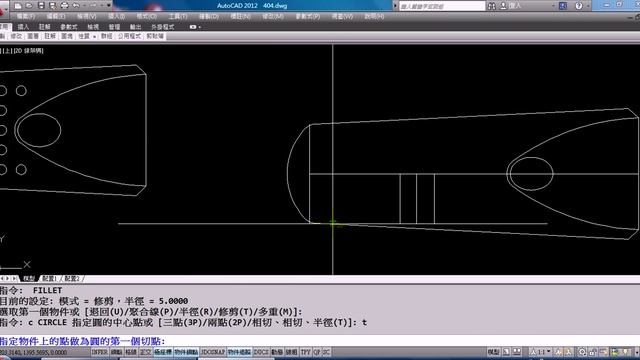The image size is (640, 360).
Task: Click the sign-in user icon
Action: click(x=504, y=6)
